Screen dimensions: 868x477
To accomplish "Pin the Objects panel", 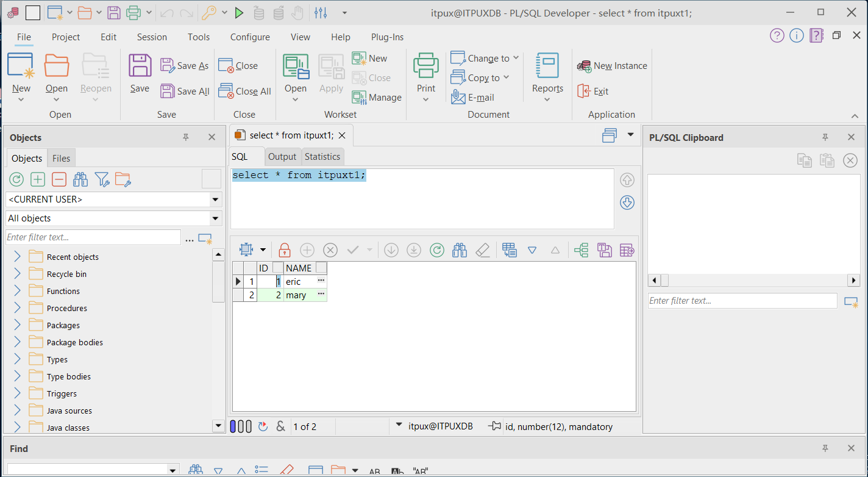I will click(x=186, y=137).
